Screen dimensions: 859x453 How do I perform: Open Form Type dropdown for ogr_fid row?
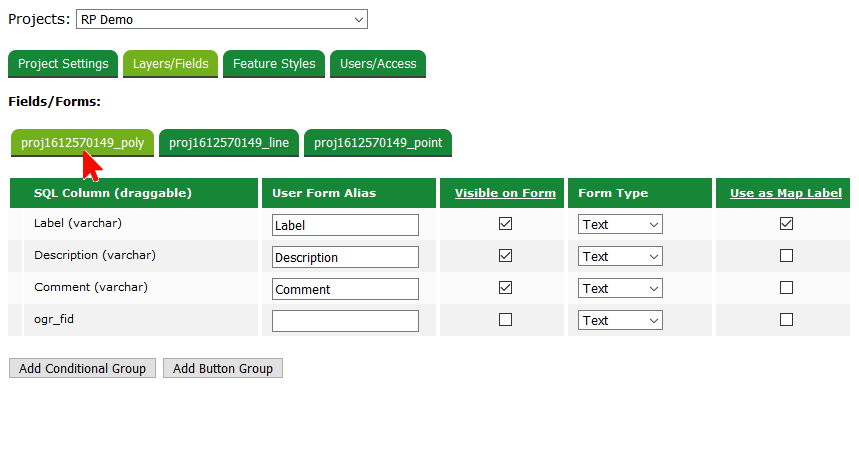coord(620,321)
